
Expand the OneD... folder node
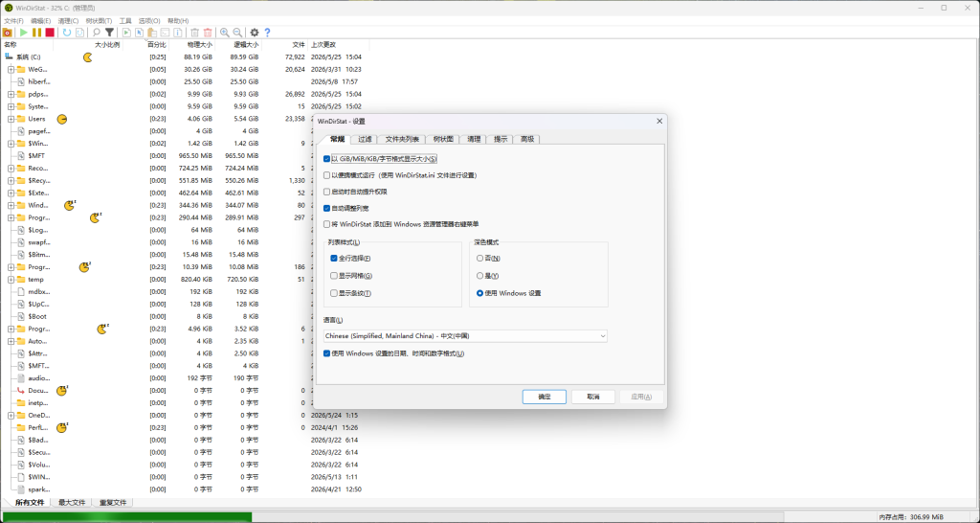pyautogui.click(x=11, y=416)
